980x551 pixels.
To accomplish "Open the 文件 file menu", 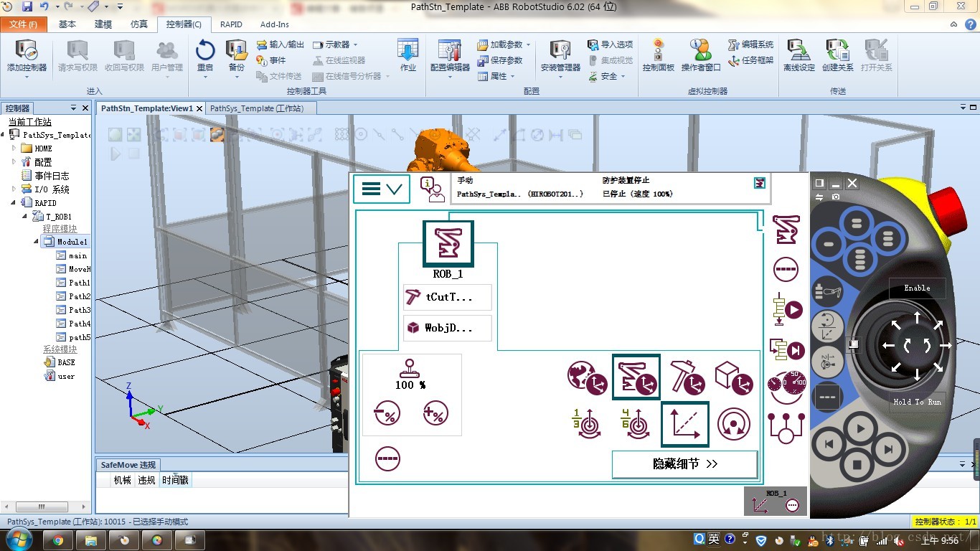I will point(24,24).
